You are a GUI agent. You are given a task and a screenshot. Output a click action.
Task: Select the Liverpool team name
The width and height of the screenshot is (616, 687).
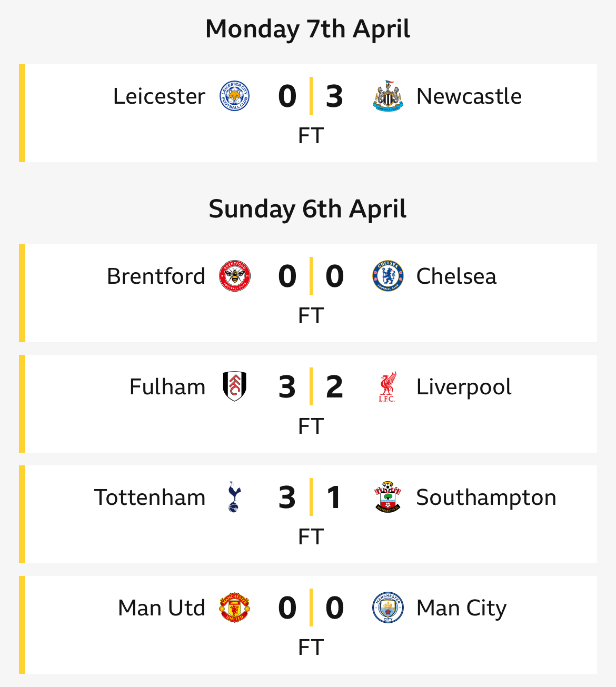pyautogui.click(x=464, y=387)
